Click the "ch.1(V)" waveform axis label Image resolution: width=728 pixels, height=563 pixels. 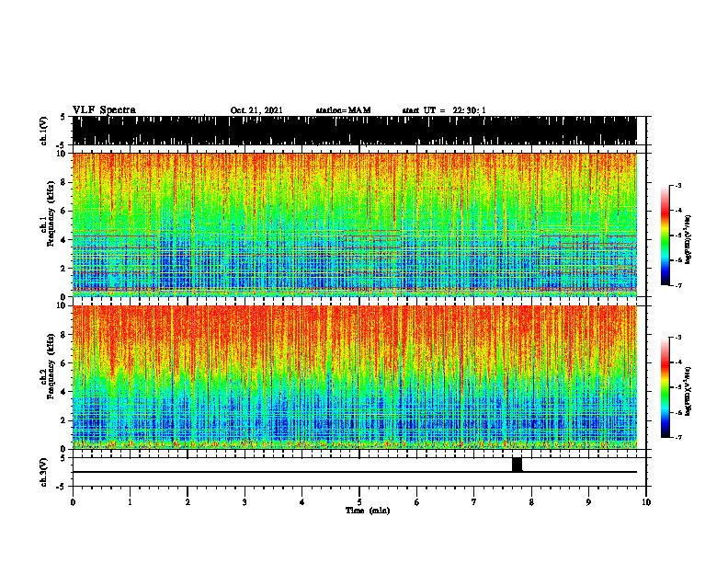tap(44, 131)
